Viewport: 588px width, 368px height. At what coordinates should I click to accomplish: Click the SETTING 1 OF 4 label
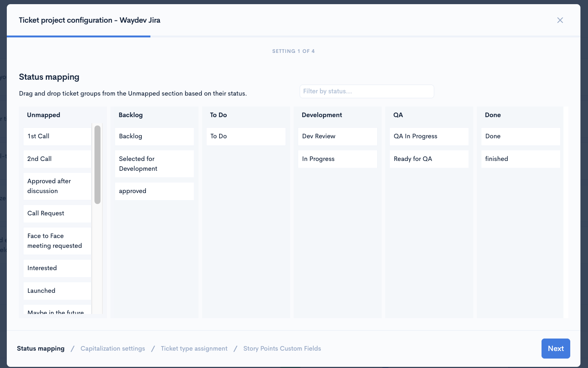click(293, 51)
